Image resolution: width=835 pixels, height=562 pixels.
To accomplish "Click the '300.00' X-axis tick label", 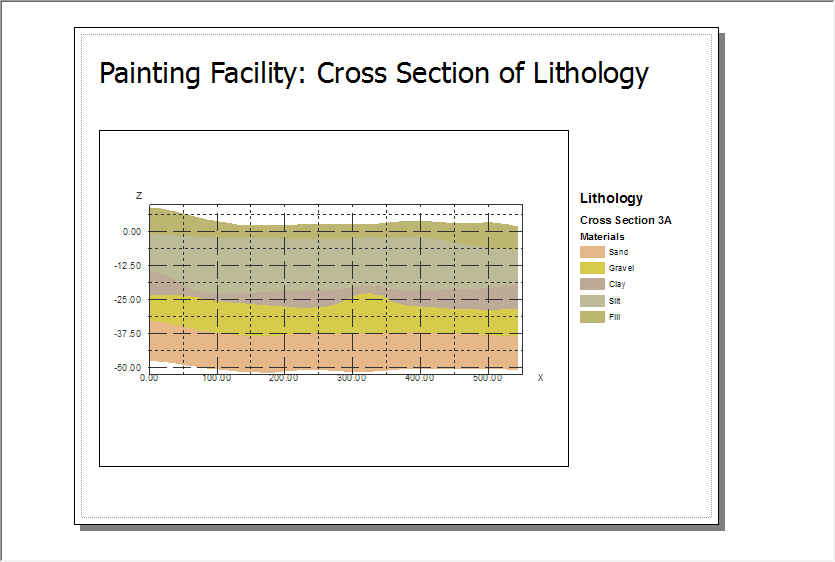I will tap(351, 378).
